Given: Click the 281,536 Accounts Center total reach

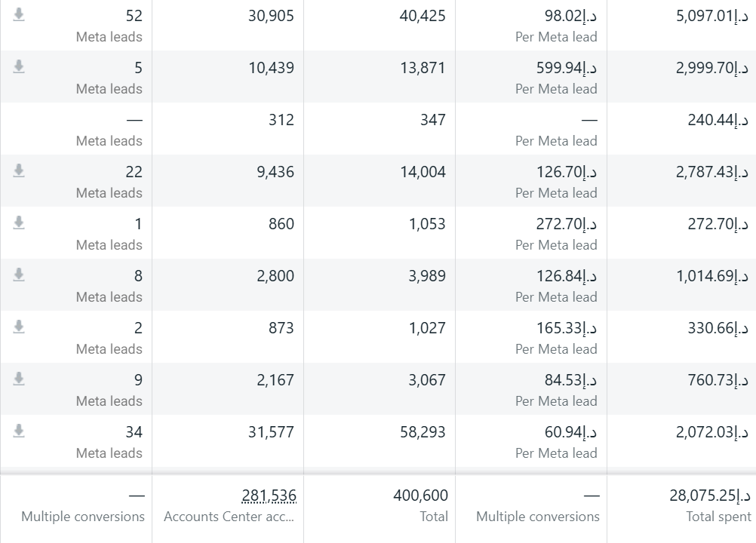Looking at the screenshot, I should pos(269,495).
